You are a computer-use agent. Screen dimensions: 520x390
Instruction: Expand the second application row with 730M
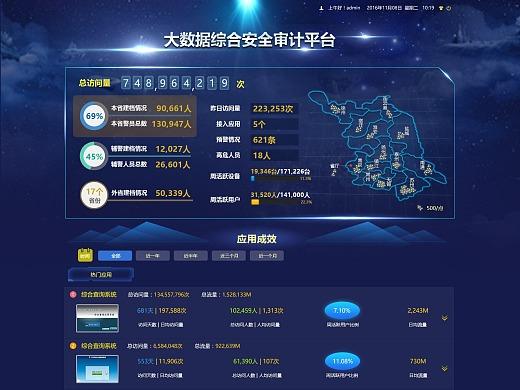(x=444, y=369)
